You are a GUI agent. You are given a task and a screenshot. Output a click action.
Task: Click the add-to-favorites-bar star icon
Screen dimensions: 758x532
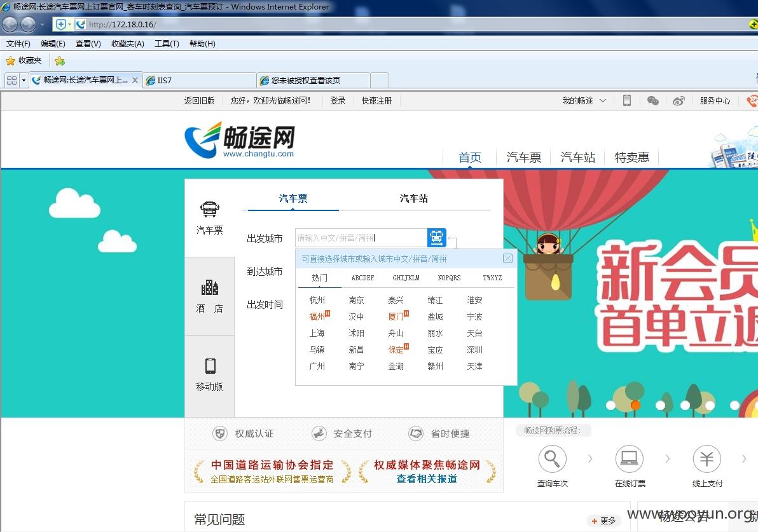click(60, 61)
